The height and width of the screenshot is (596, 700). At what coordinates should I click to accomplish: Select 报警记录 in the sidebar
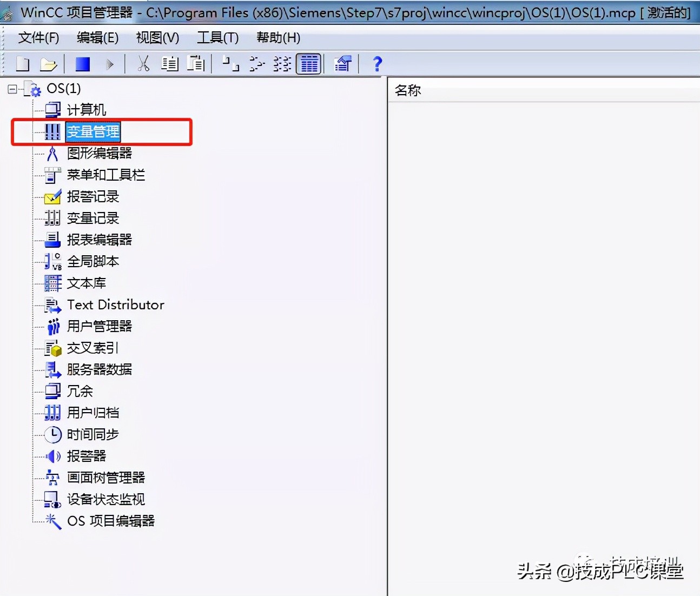point(92,196)
